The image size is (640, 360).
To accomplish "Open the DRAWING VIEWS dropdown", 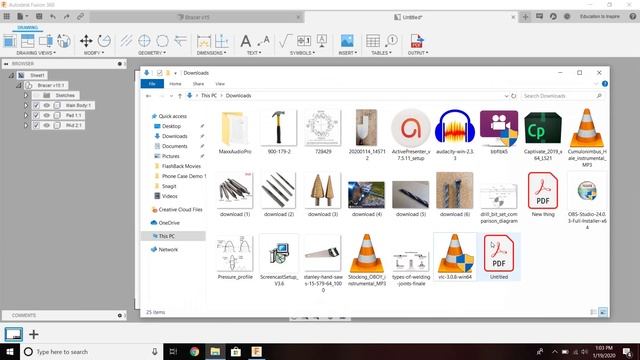I will [x=36, y=53].
